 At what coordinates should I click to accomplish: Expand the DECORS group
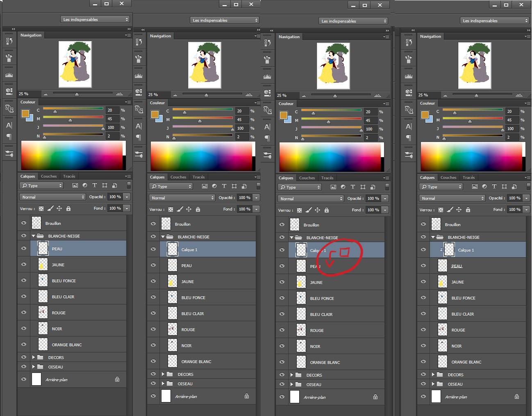click(x=34, y=357)
